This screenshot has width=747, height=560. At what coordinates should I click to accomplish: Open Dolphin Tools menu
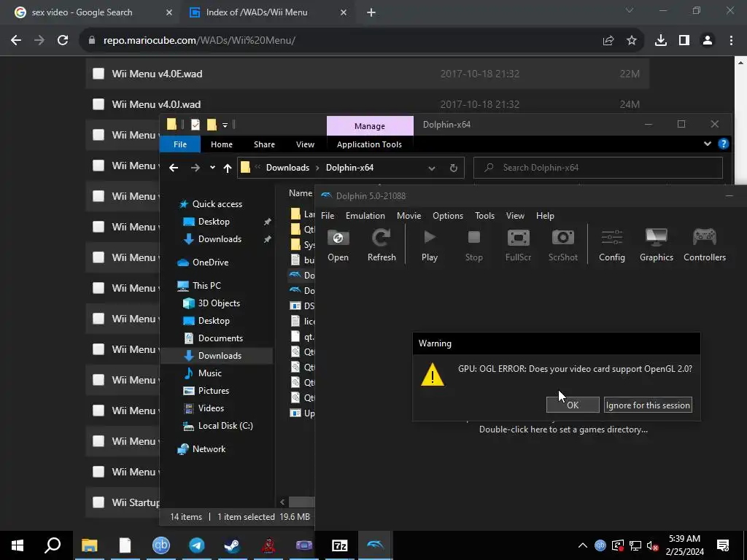[x=484, y=216]
